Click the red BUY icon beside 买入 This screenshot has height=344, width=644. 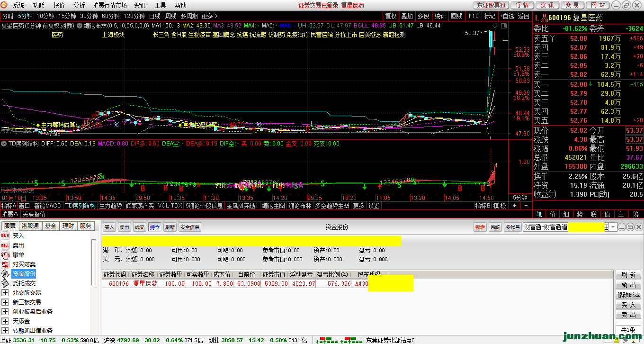pos(6,235)
